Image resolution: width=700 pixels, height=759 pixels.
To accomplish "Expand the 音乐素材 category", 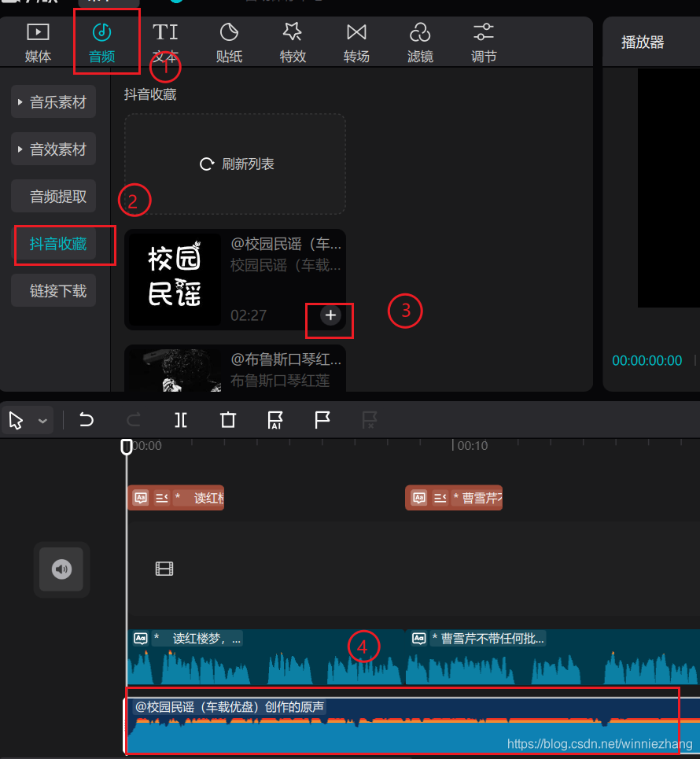I will [53, 101].
